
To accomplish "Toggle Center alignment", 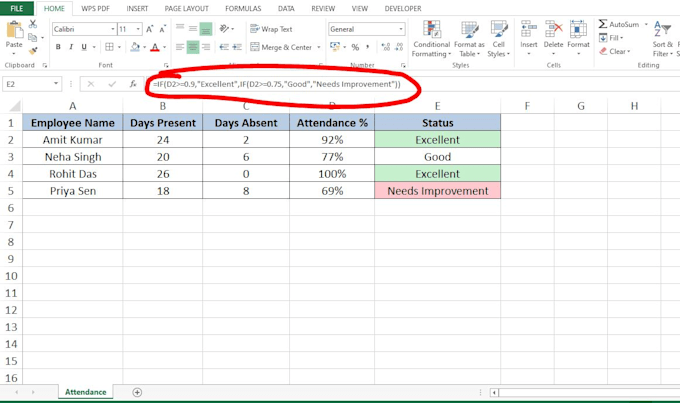I will [x=193, y=47].
